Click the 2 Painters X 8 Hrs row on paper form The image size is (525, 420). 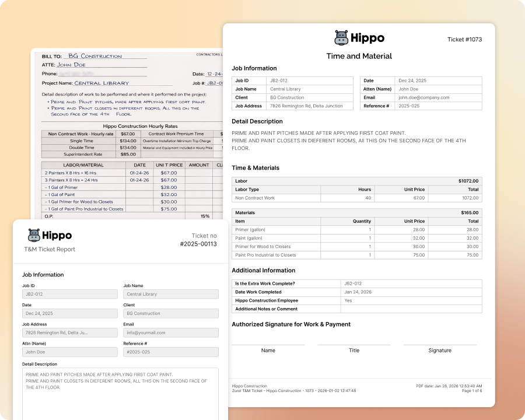tap(132, 173)
